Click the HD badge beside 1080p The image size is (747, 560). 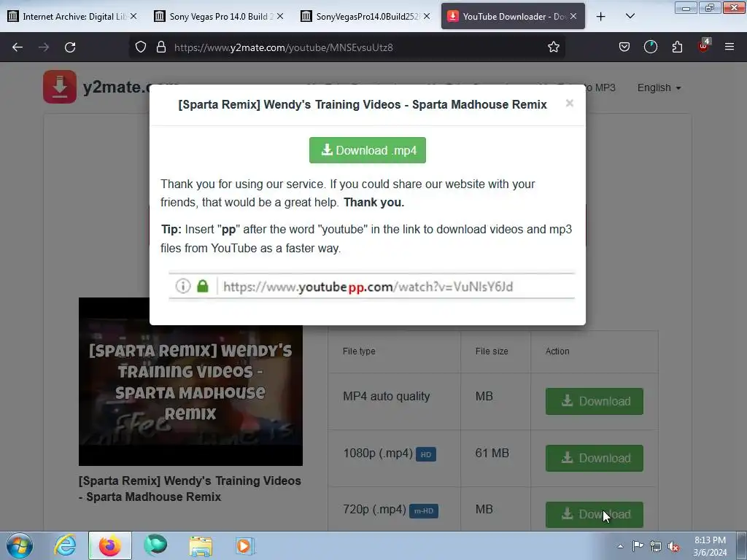pos(426,454)
